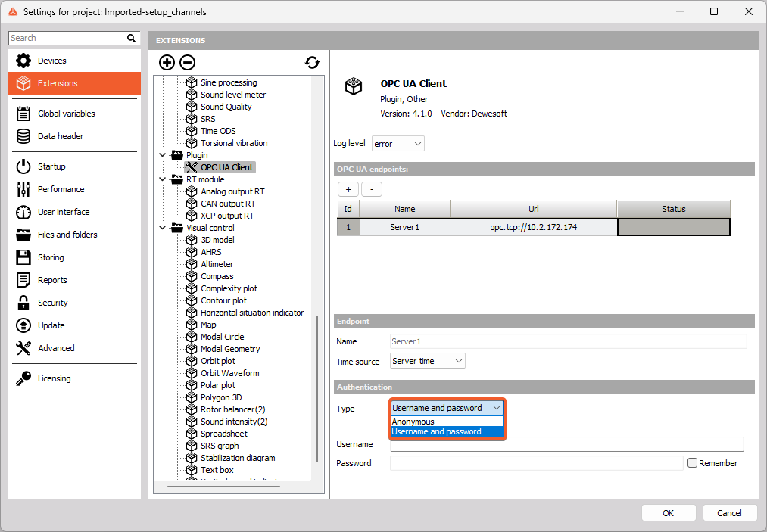Collapse the Visual control tree folder
This screenshot has width=767, height=532.
tap(162, 228)
